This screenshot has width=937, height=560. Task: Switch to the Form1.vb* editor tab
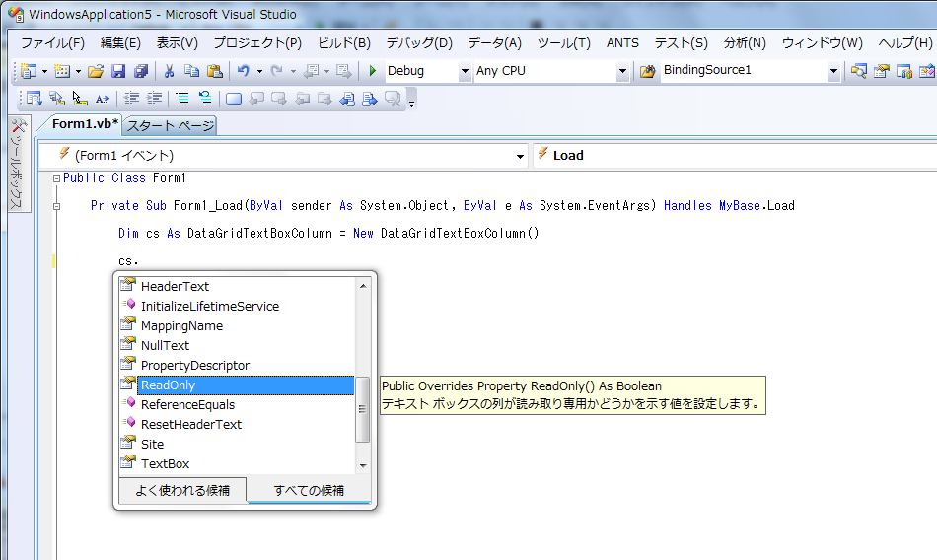point(85,124)
